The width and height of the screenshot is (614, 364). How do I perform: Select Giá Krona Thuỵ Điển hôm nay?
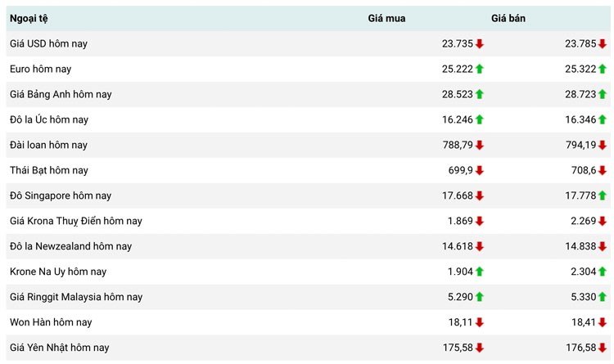click(75, 221)
